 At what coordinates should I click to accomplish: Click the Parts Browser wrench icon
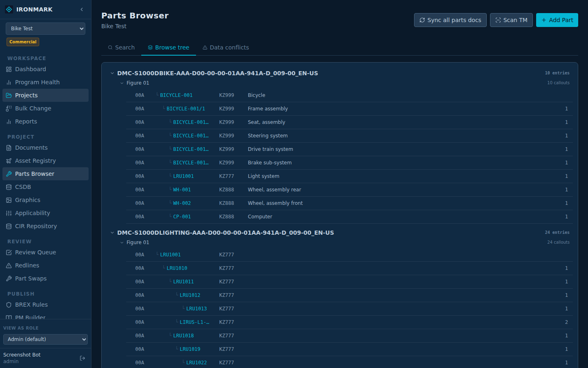coord(9,174)
